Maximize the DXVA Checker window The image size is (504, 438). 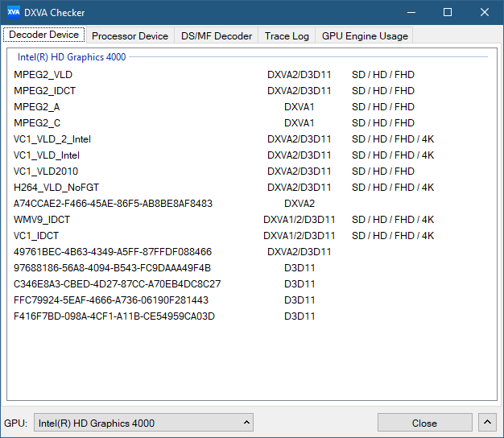pyautogui.click(x=448, y=12)
